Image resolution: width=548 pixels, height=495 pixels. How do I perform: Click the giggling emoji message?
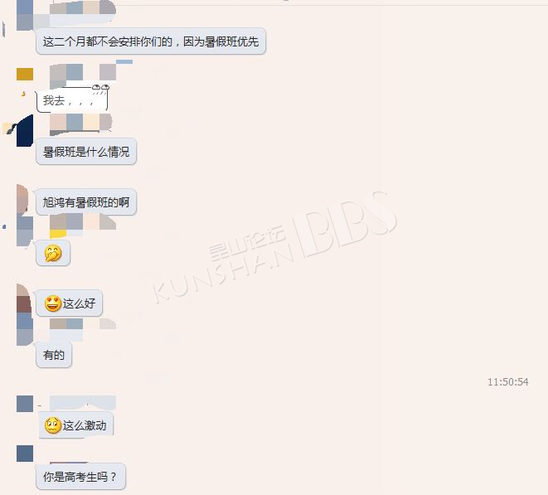pos(53,253)
